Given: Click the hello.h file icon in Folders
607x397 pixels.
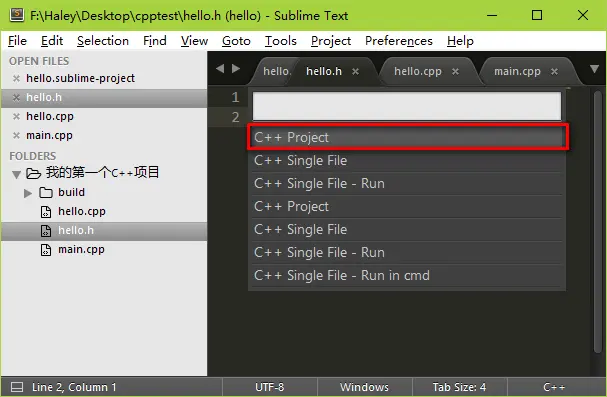Looking at the screenshot, I should [46, 231].
